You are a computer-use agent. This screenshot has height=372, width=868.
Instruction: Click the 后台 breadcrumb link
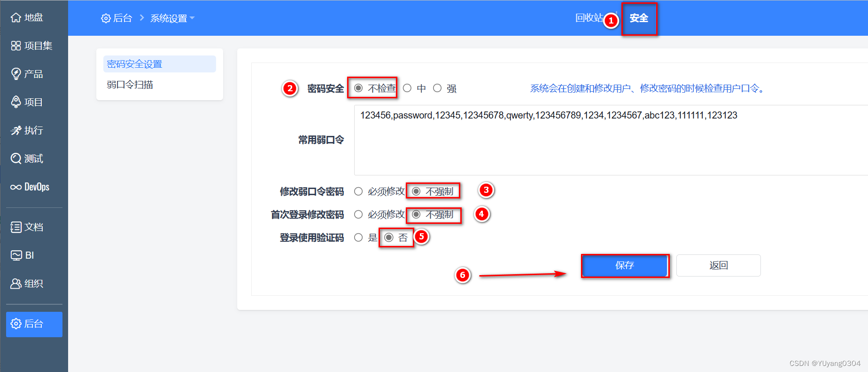123,18
